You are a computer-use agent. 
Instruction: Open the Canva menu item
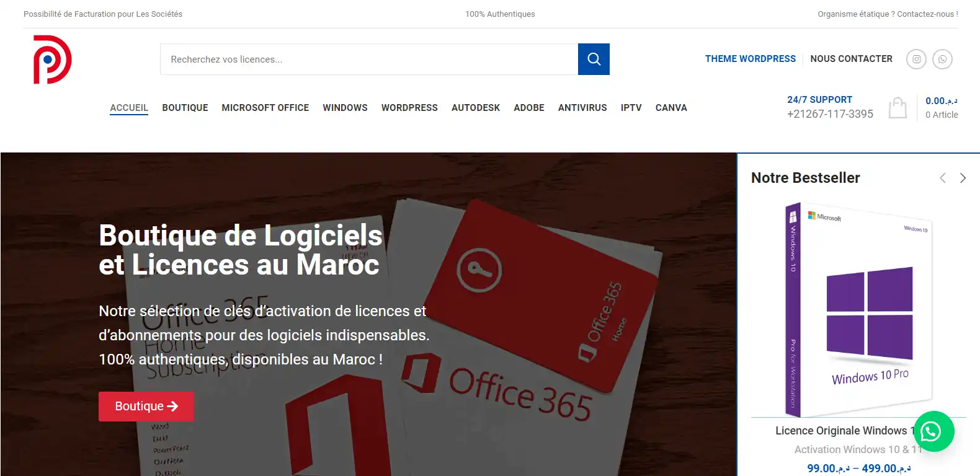click(x=671, y=108)
